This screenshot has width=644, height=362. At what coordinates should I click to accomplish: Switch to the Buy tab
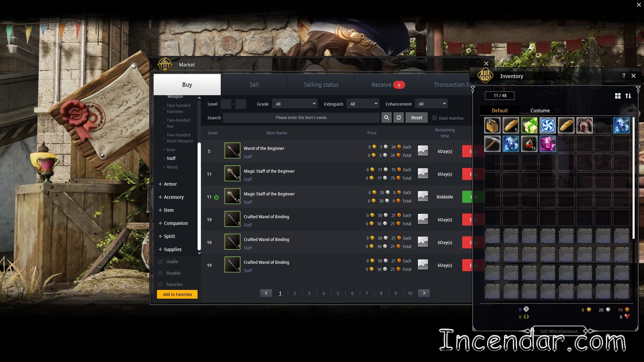(187, 85)
